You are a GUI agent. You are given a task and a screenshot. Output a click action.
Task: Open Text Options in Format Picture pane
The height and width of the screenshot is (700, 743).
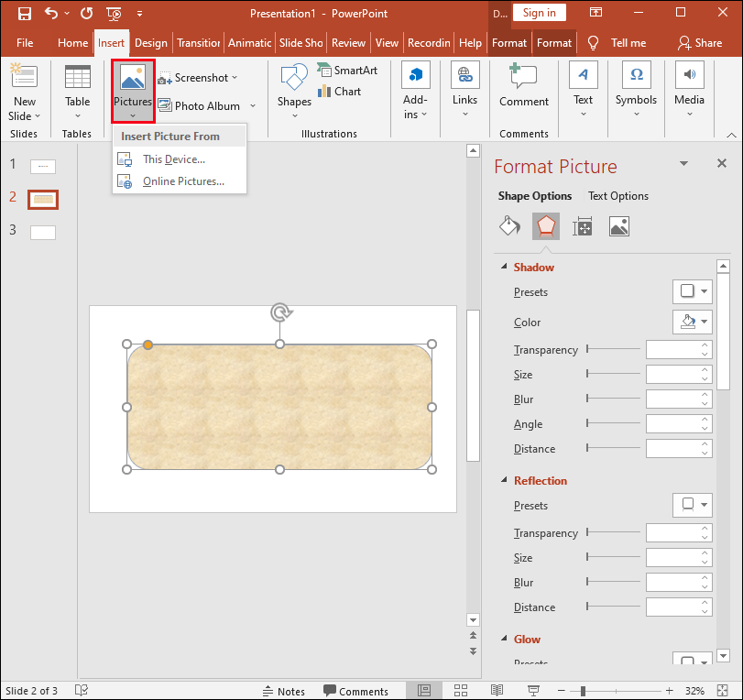(617, 195)
